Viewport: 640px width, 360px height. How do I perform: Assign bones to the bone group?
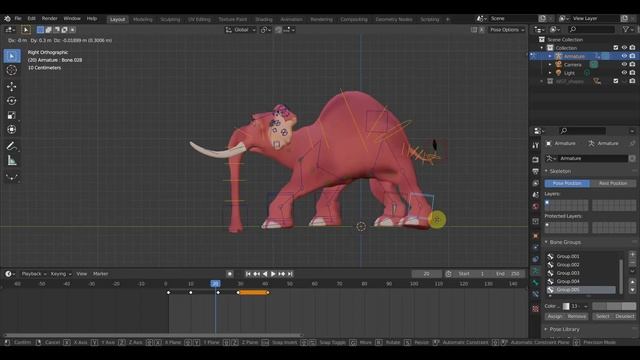coord(555,316)
